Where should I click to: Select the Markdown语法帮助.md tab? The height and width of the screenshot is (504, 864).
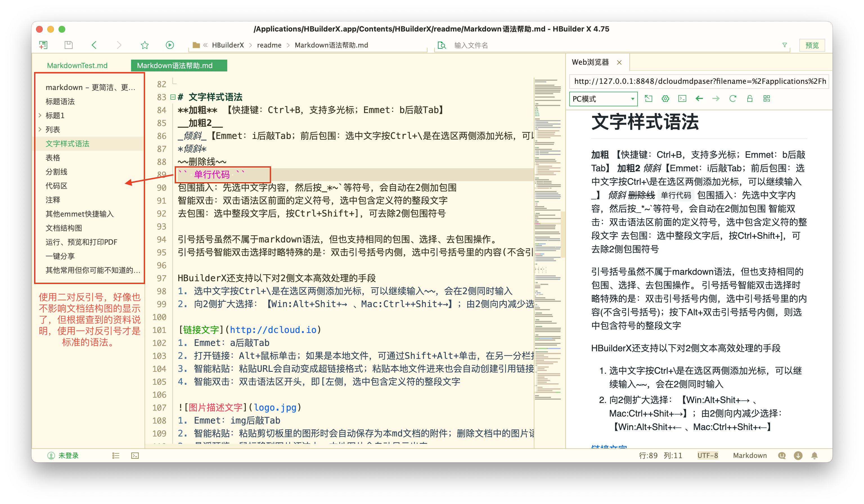[179, 66]
